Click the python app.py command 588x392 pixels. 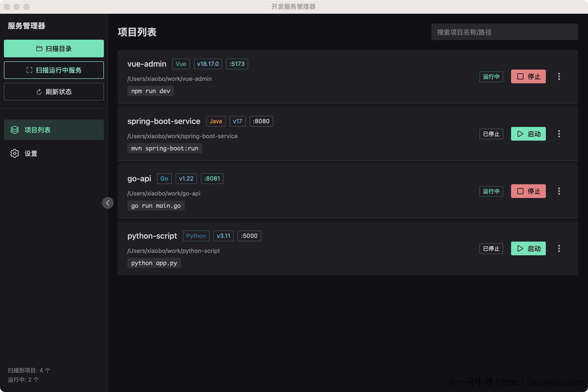pos(154,263)
